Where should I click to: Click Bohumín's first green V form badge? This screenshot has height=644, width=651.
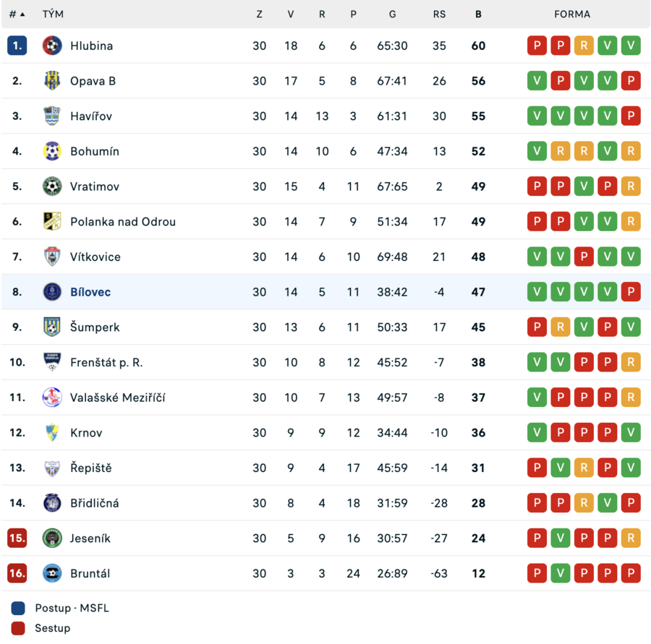[x=537, y=151]
